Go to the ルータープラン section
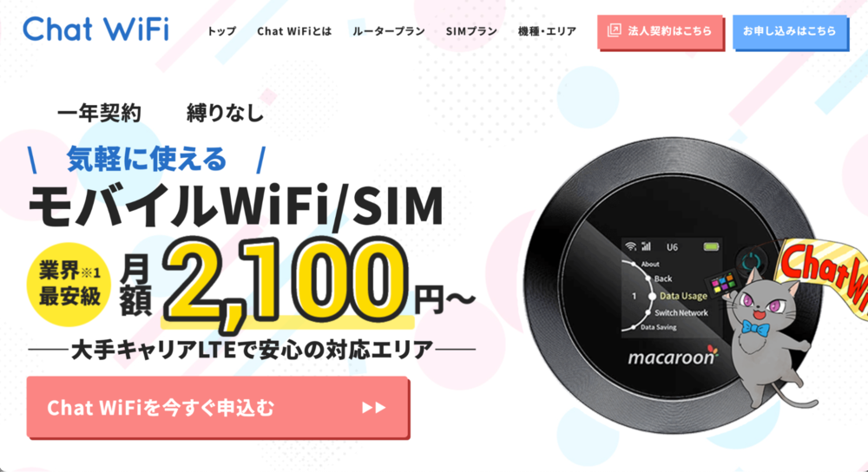Image resolution: width=868 pixels, height=472 pixels. [389, 31]
